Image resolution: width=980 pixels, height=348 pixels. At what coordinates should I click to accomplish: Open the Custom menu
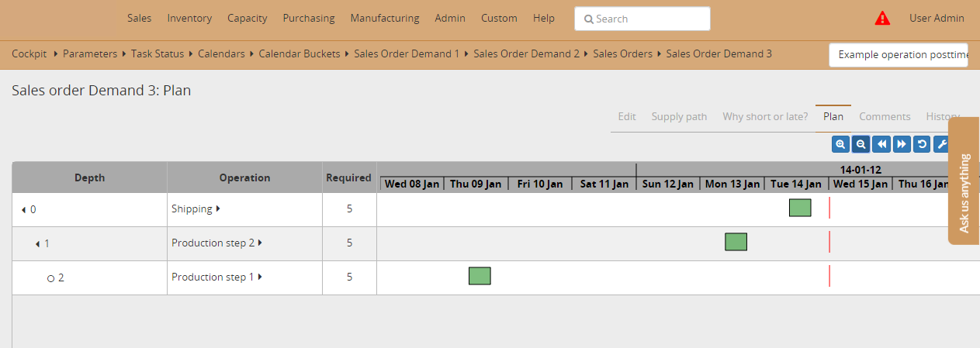pyautogui.click(x=500, y=18)
